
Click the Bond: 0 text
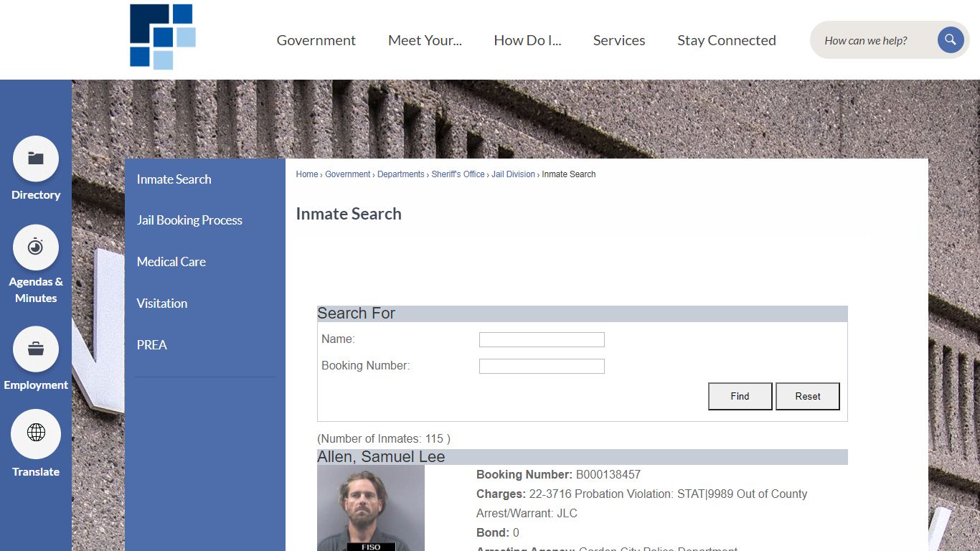coord(498,533)
